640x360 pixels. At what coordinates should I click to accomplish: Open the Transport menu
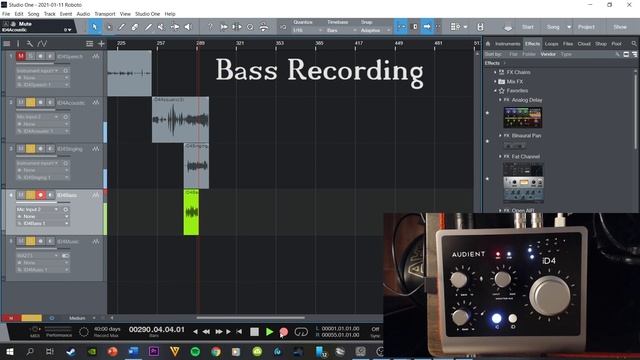pos(105,14)
